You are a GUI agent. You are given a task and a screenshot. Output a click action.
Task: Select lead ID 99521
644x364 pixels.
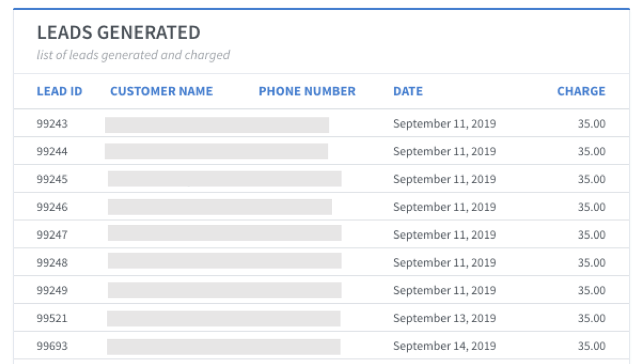click(52, 318)
